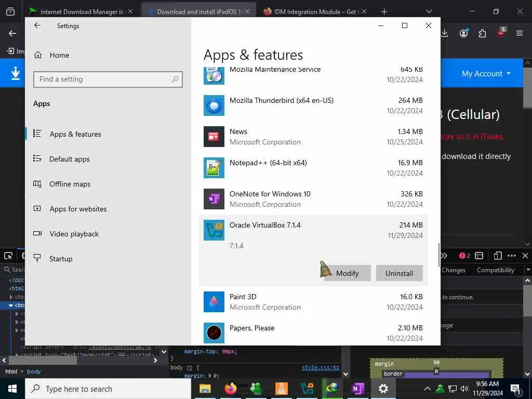Uninstall Oracle VirtualBox 7.1.4
The height and width of the screenshot is (399, 532).
400,273
